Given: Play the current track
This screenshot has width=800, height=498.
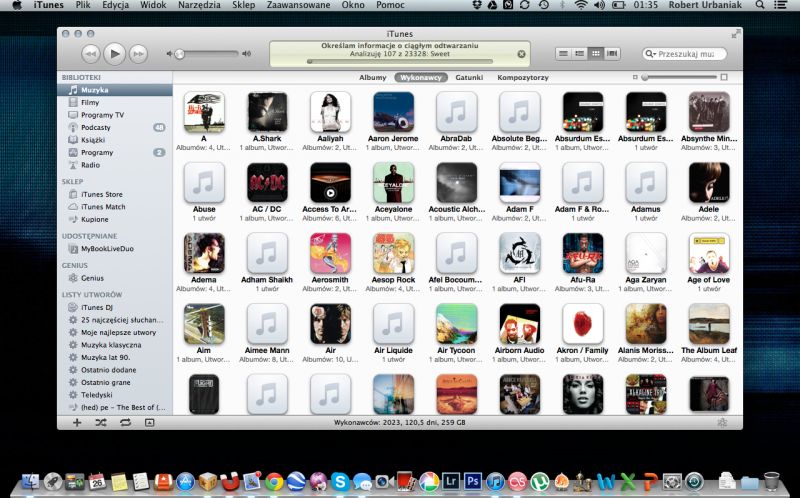Looking at the screenshot, I should point(115,54).
